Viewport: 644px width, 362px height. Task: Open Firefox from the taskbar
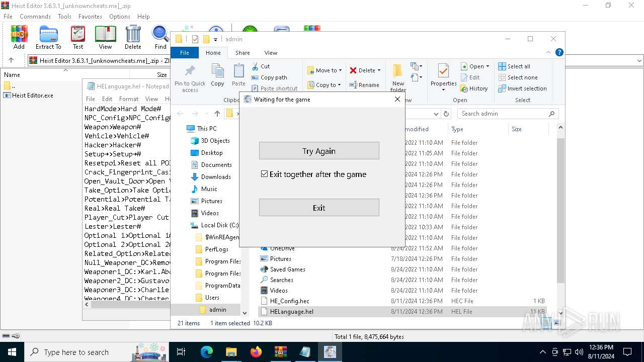[x=256, y=352]
